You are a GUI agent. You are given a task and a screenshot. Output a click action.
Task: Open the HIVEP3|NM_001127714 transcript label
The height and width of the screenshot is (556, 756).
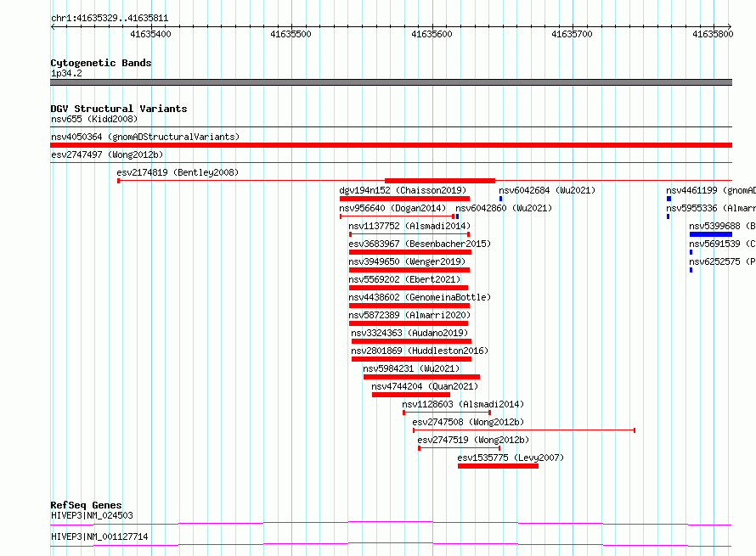(99, 536)
